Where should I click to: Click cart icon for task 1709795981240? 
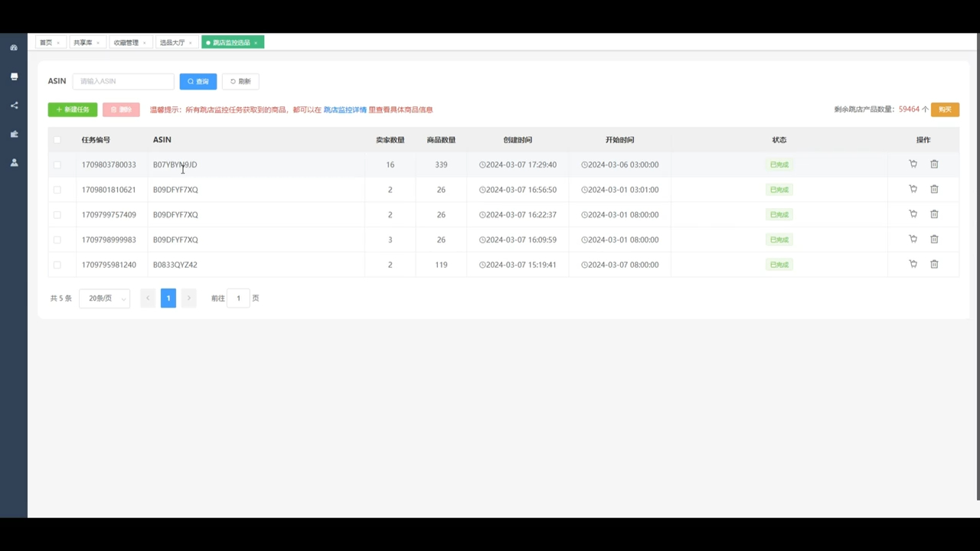click(x=913, y=264)
